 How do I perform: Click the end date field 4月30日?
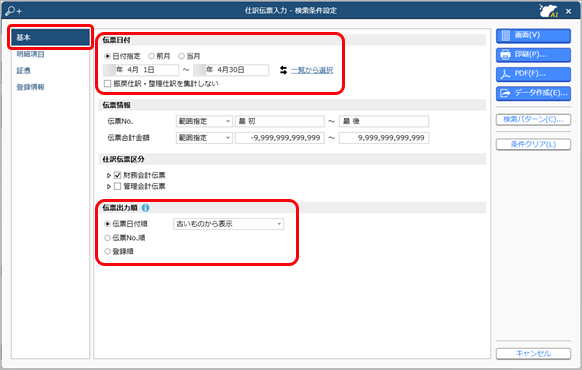(x=231, y=70)
